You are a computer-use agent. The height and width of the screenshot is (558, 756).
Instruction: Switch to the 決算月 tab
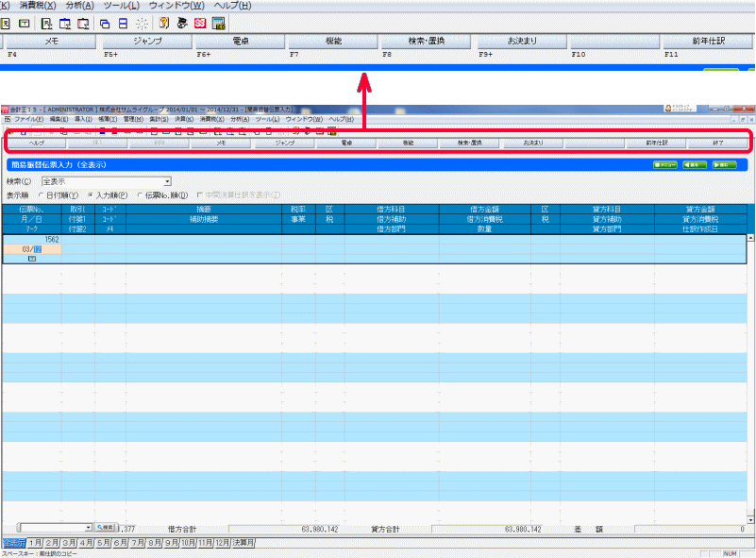pos(244,543)
